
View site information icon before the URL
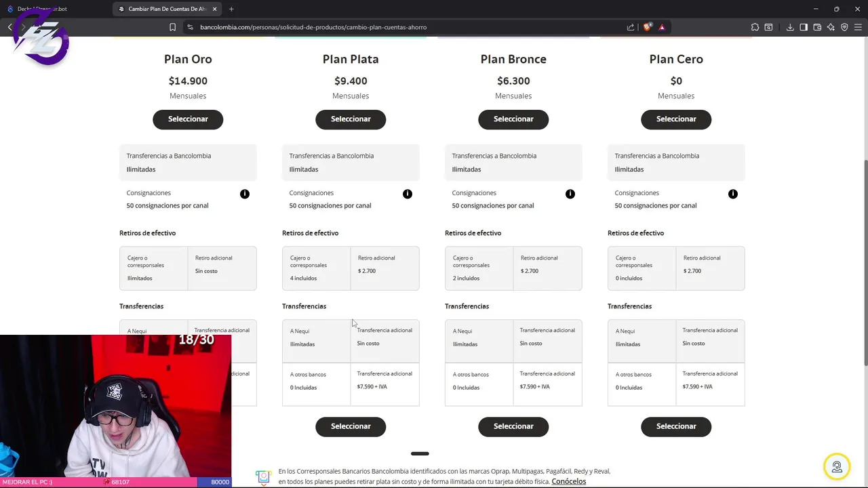point(190,27)
